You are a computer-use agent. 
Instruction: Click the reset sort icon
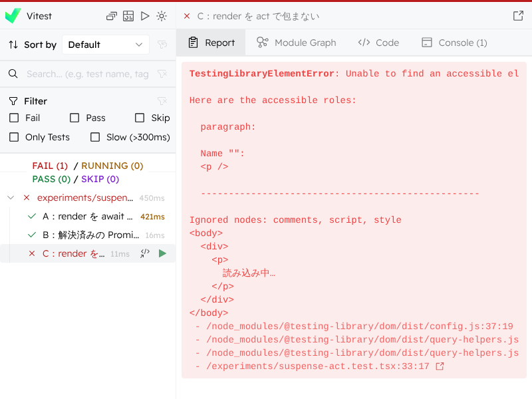[x=162, y=45]
